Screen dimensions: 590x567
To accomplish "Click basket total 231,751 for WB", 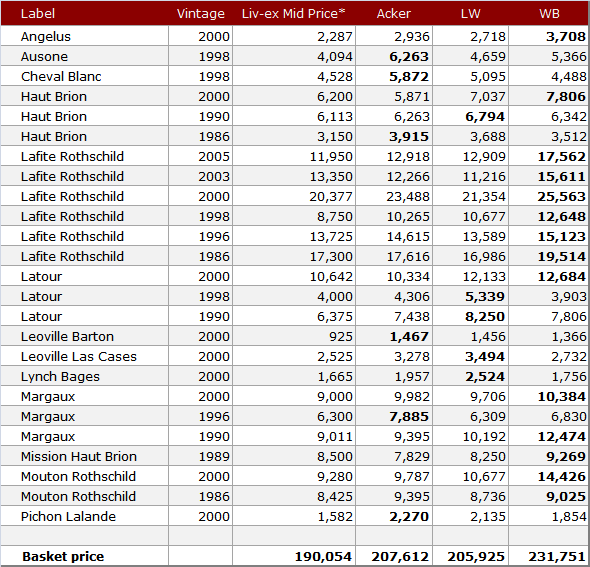I will click(x=557, y=556).
